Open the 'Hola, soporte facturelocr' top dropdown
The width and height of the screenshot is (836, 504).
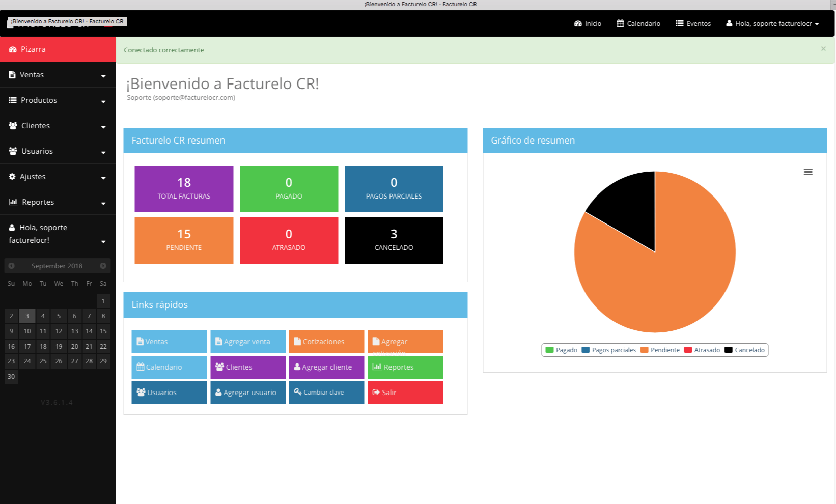click(x=772, y=23)
